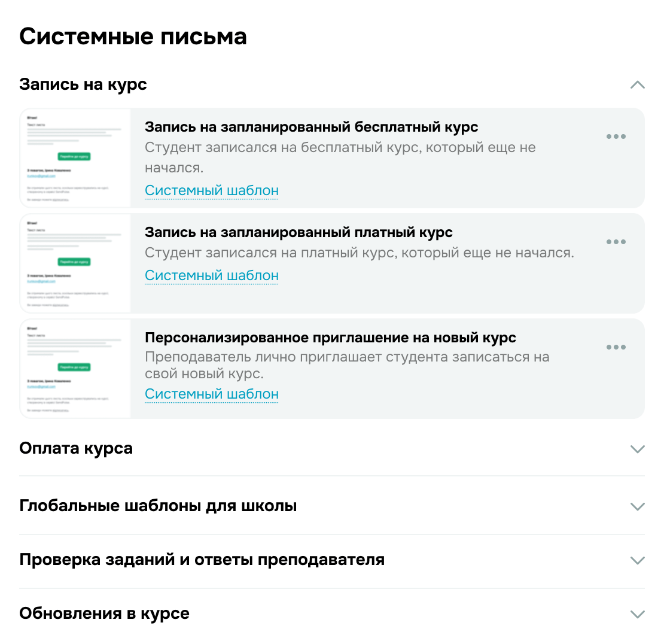Click the chevron beside "Глобальные шаблоны для школы"
The image size is (664, 644).
tap(638, 506)
